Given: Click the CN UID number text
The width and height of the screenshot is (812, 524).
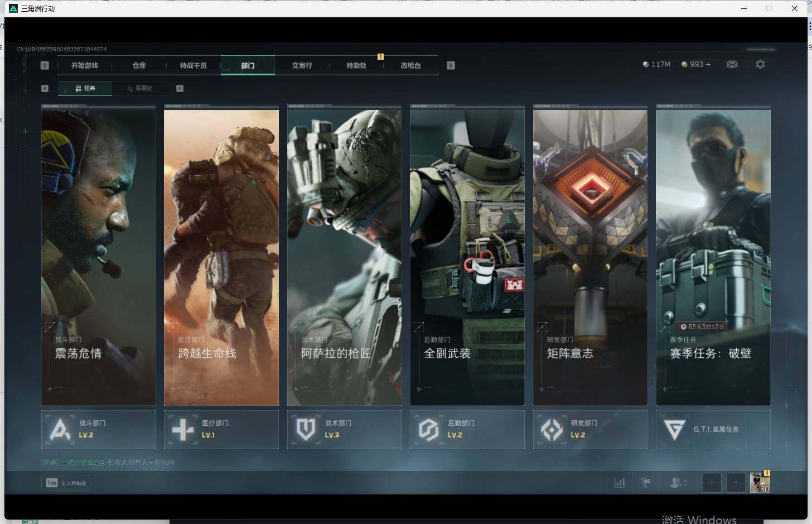Looking at the screenshot, I should (x=62, y=49).
